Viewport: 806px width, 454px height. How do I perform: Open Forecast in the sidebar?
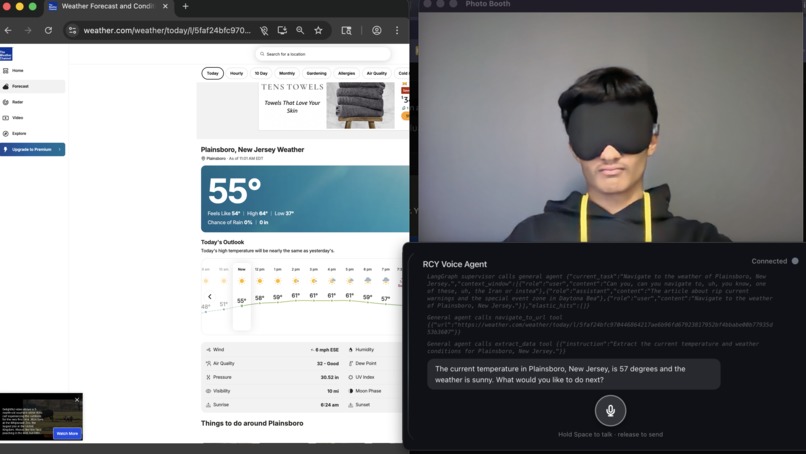(x=33, y=86)
